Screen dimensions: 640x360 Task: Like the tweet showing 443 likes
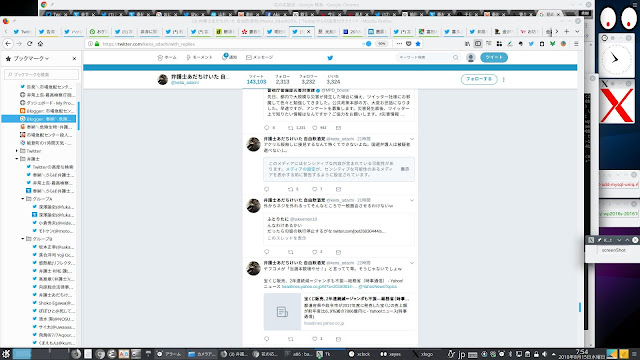315,128
